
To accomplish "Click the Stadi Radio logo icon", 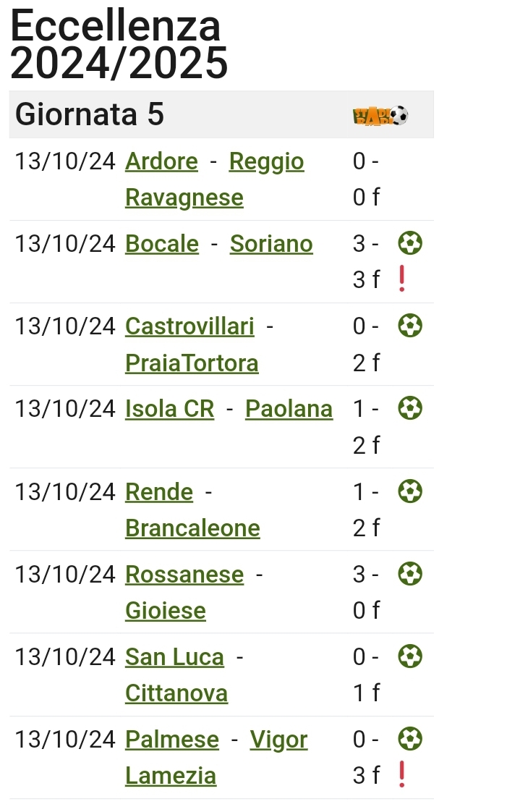I will pos(380,115).
